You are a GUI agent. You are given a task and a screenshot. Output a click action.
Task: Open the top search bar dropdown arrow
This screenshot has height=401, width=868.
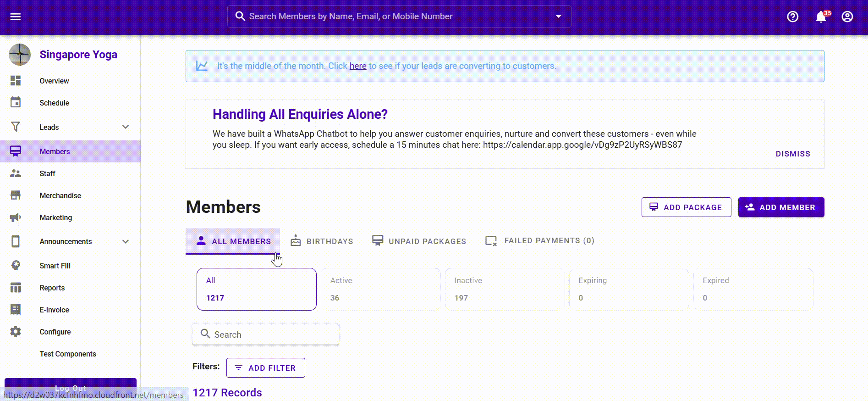(559, 17)
